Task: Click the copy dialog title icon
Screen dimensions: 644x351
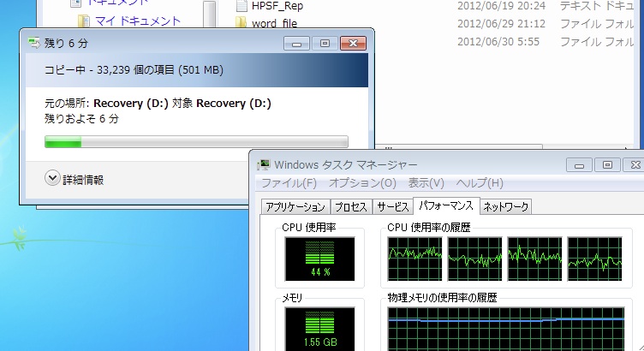Action: (34, 43)
